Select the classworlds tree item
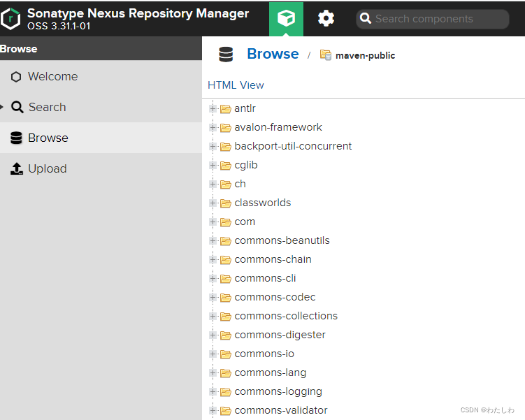 (263, 203)
